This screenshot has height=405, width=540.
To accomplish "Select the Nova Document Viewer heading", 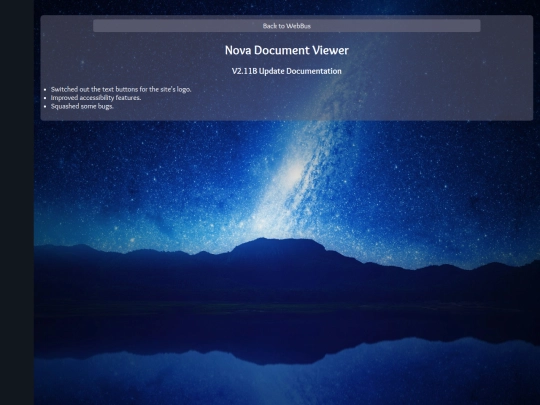I will point(287,50).
